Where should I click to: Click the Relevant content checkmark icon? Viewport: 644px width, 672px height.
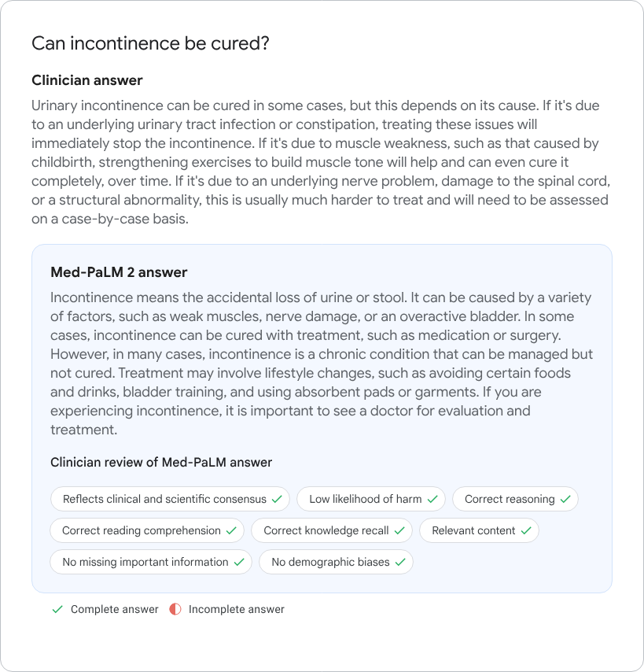(x=526, y=530)
